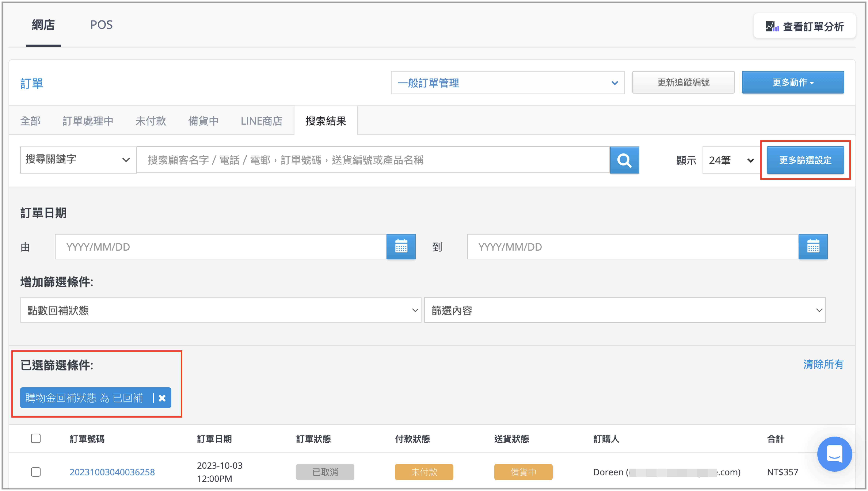The image size is (868, 491).
Task: Click the 查看訂單分析 chart icon
Action: point(772,26)
